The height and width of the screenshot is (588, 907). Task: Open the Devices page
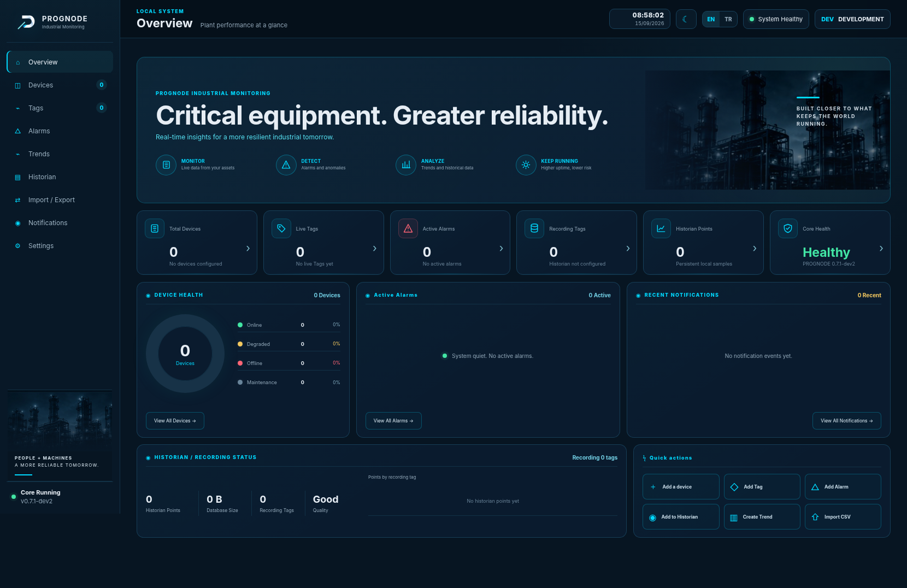point(60,85)
